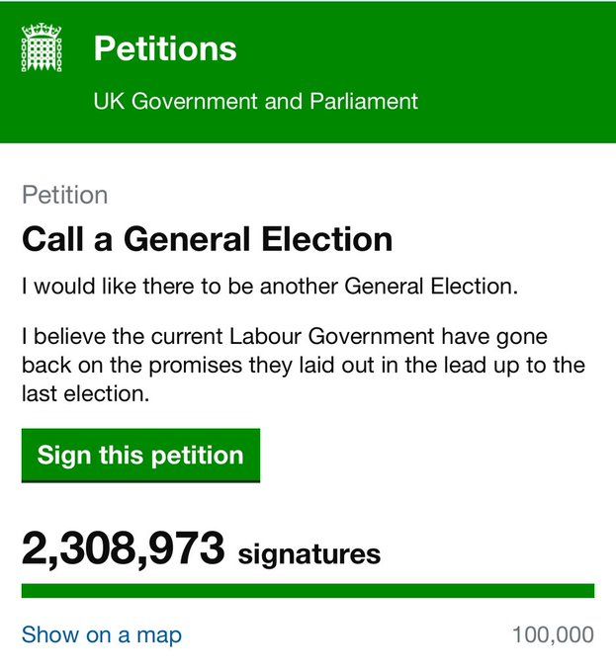Click the right end of the progress bar
The image size is (616, 672).
(589, 591)
